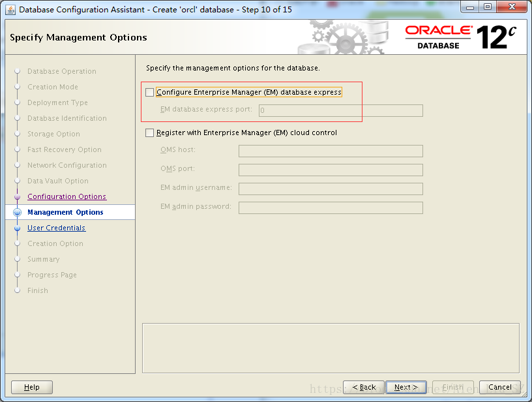
Task: Click the Deployment Type step label
Action: tap(57, 102)
